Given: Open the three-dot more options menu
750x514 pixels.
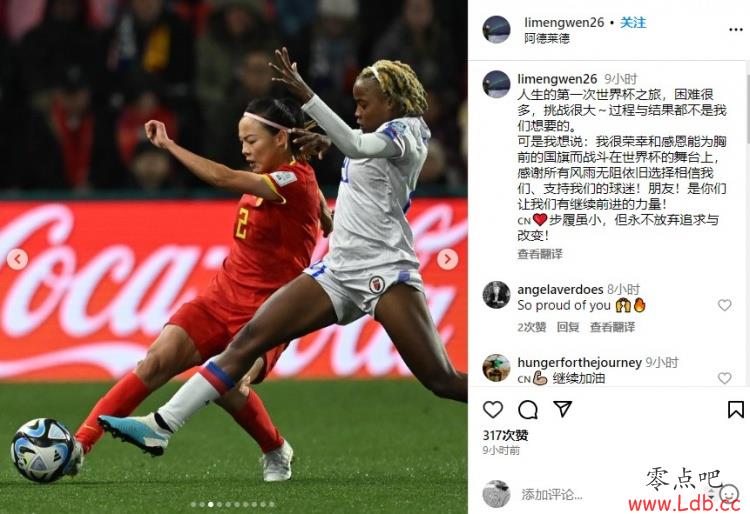Looking at the screenshot, I should [735, 30].
